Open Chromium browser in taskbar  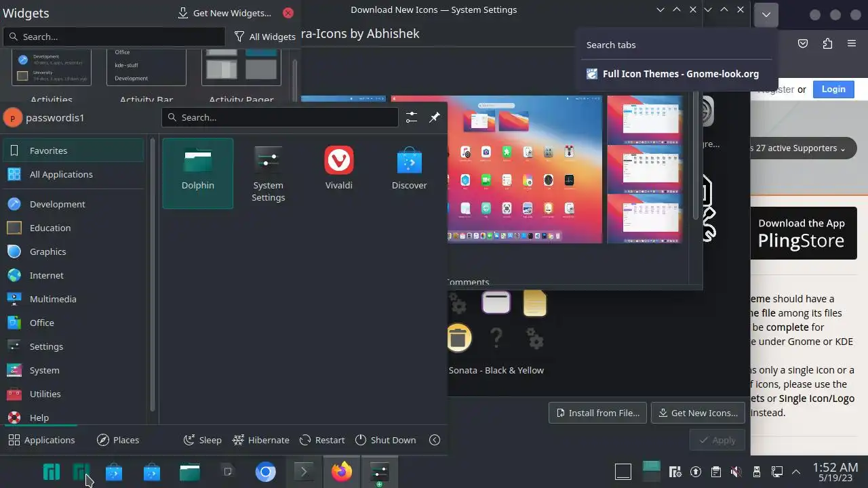[x=266, y=472]
